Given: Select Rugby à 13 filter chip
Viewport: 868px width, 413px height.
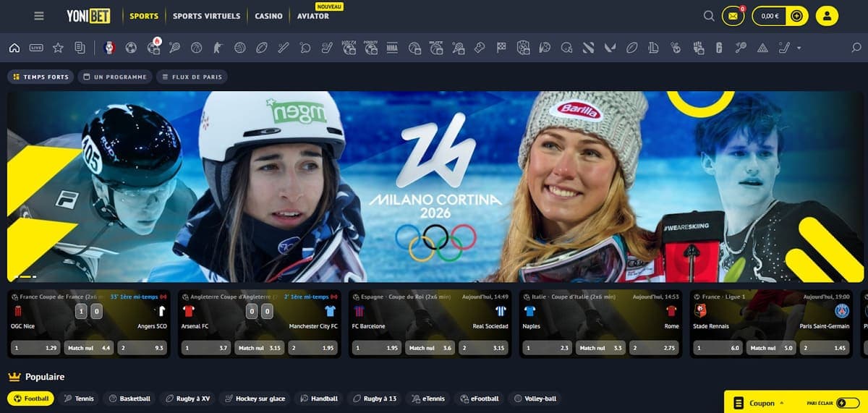Looking at the screenshot, I should click(x=374, y=399).
